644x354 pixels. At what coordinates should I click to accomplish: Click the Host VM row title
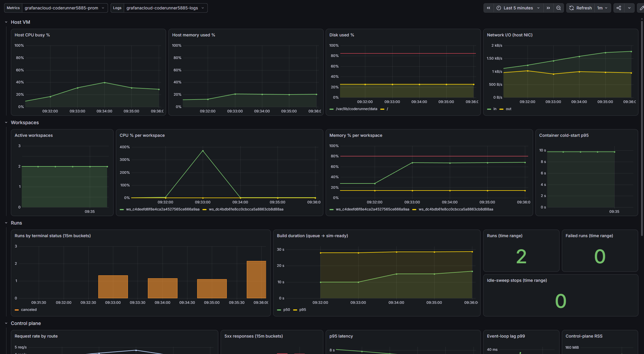[21, 22]
